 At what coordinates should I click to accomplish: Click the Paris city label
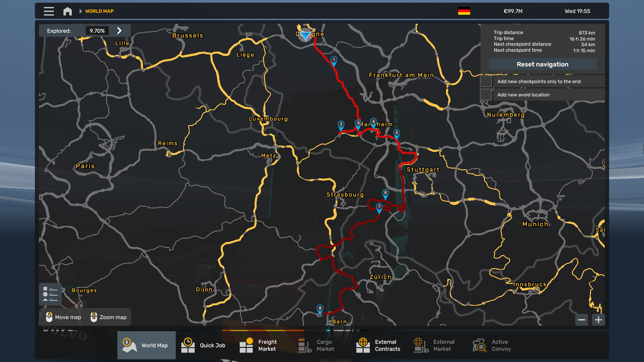point(85,166)
